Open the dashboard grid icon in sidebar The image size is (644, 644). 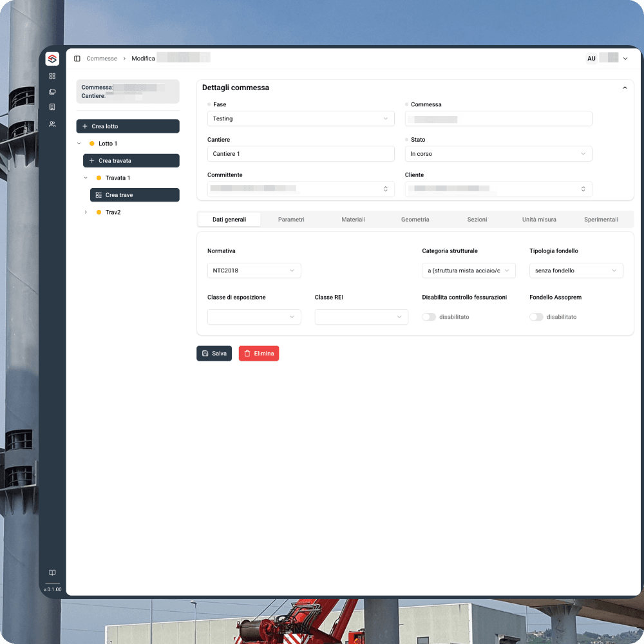pos(52,75)
